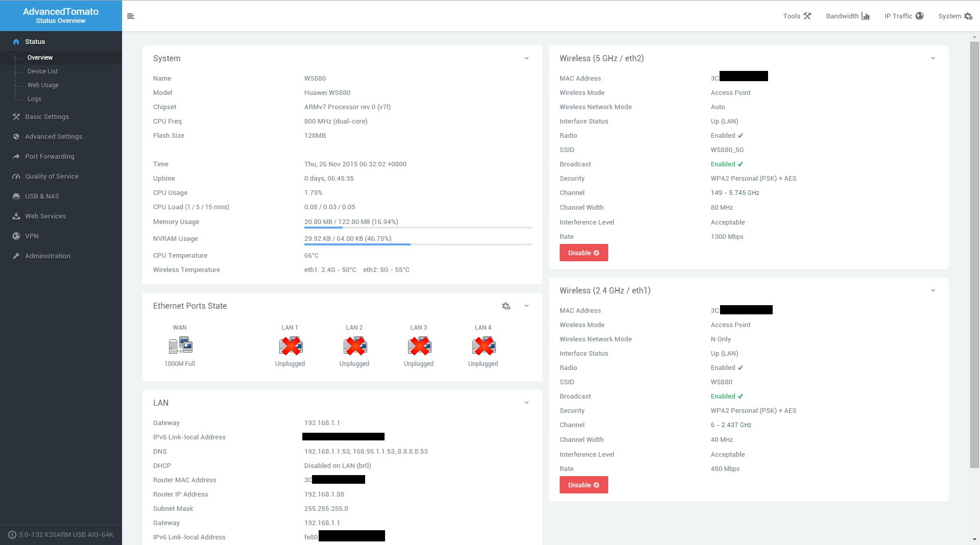Collapse the Wireless 2.4 GHz panel
The image size is (980, 545).
coord(933,290)
